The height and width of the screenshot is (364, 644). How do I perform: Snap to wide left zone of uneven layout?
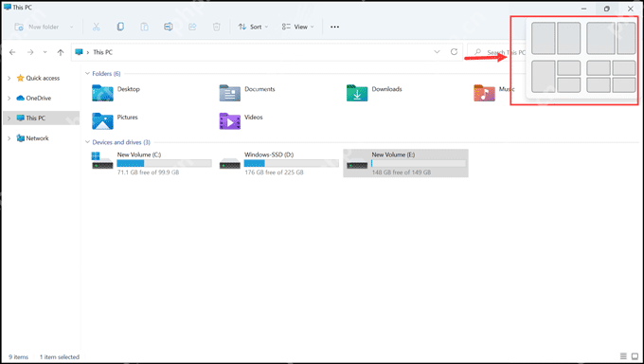(x=600, y=38)
